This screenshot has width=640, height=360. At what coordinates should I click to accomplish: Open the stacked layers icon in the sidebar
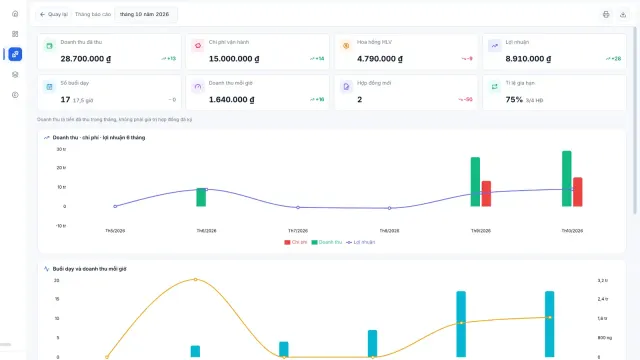click(15, 74)
